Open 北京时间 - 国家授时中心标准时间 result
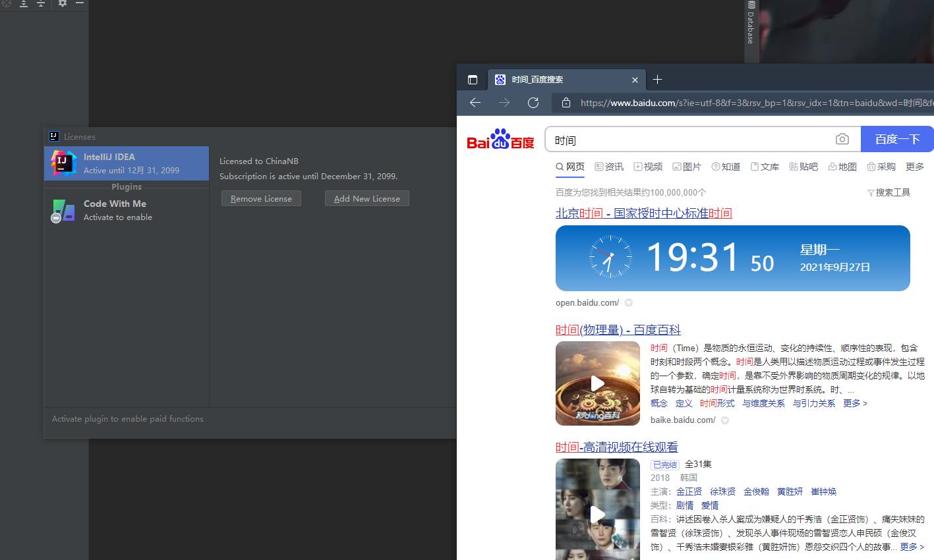 point(644,213)
